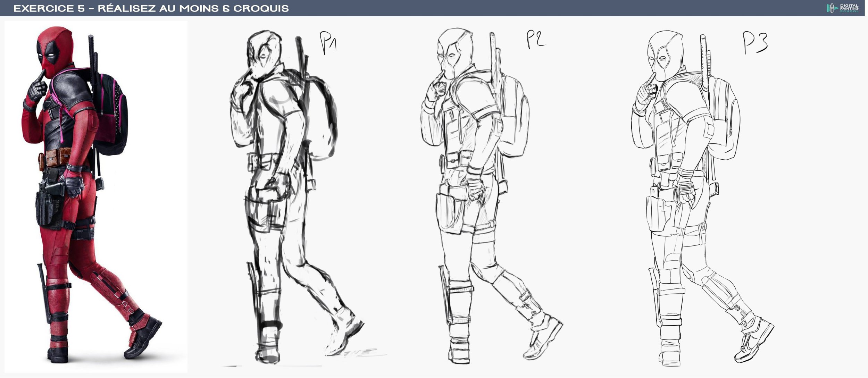Click the exercise title header text
The width and height of the screenshot is (868, 378).
point(151,8)
